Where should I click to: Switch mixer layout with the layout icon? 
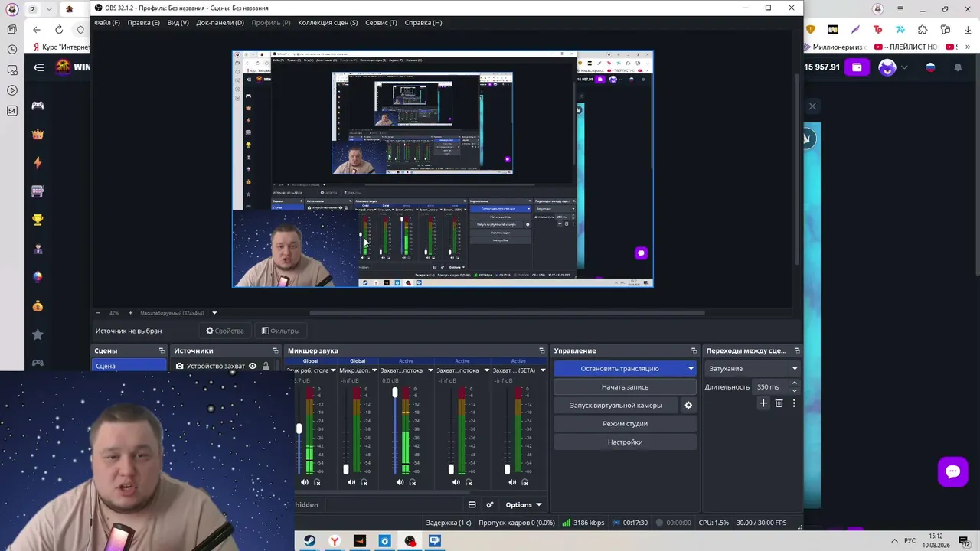[472, 504]
